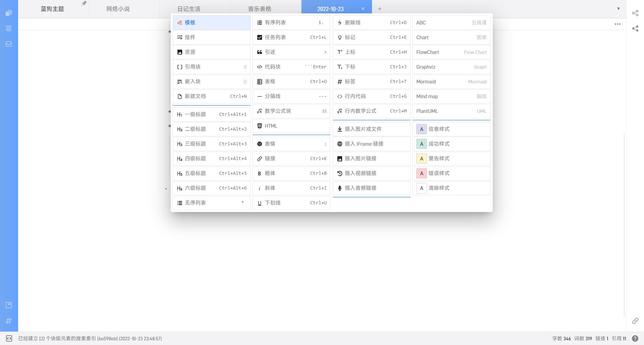Viewport: 644px width, 345px height.
Task: Insert a 引用块 block reference
Action: tap(212, 67)
